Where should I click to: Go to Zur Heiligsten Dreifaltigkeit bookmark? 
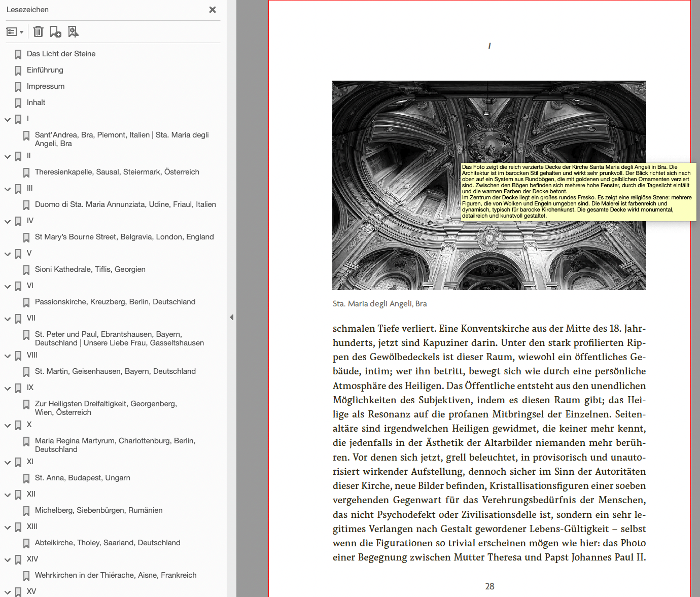(x=106, y=408)
